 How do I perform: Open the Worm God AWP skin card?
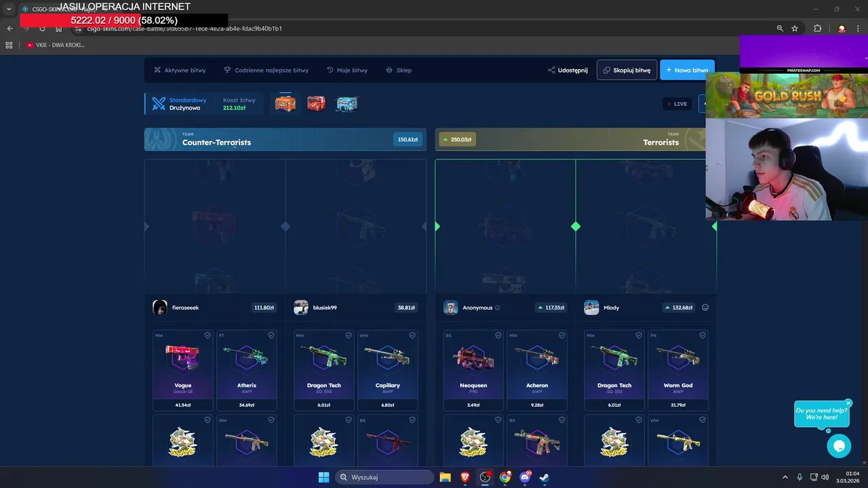[x=678, y=370]
